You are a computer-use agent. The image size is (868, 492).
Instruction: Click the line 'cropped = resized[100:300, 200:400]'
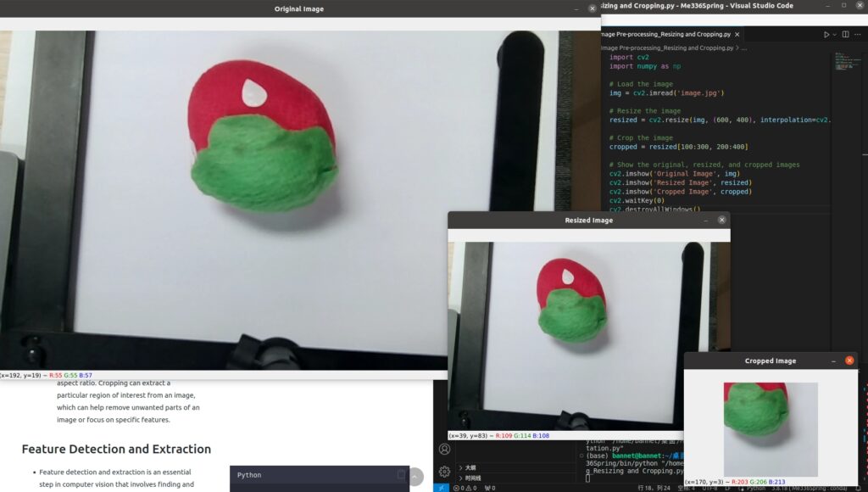pos(679,147)
